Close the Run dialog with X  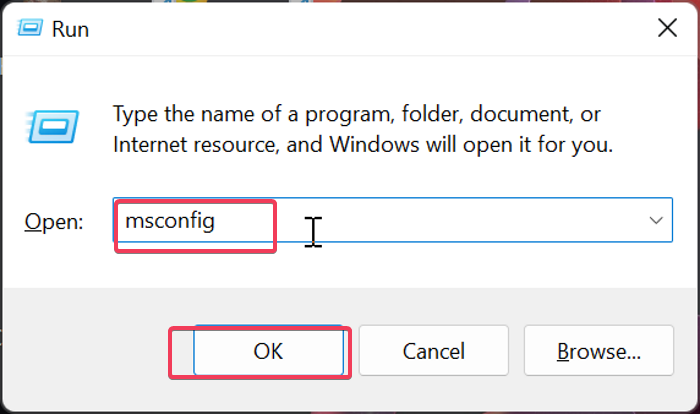point(667,28)
